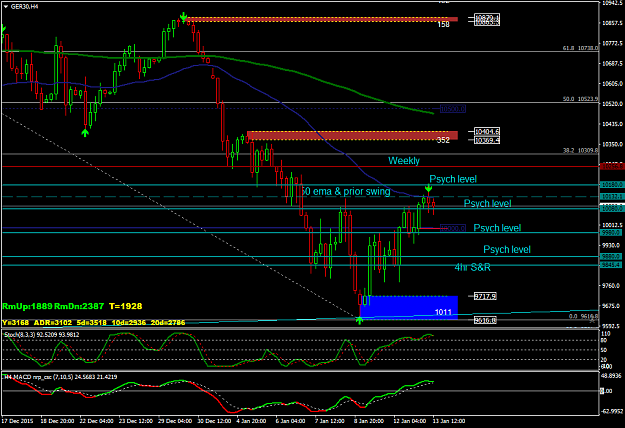Click the T=1928 readout
Viewport: 625px width, 428px height.
tap(126, 306)
